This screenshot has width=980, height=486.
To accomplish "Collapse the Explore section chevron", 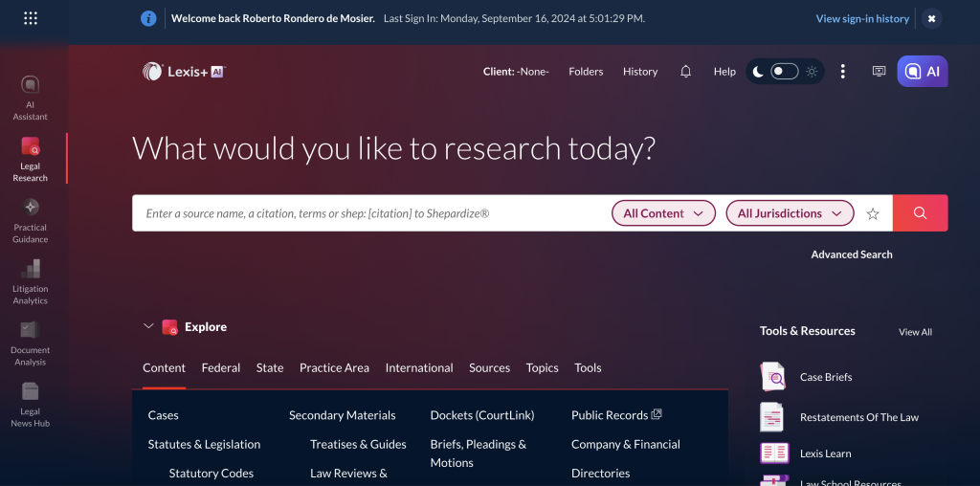I will (148, 326).
